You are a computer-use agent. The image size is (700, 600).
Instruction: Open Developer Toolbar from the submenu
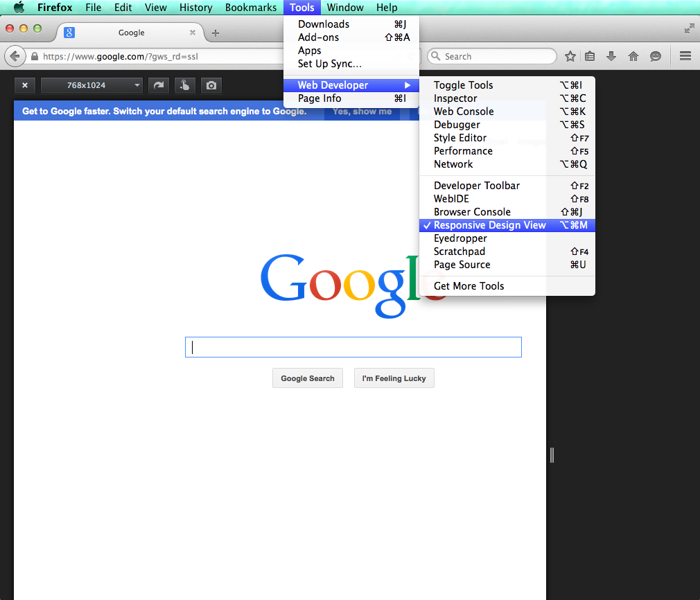[x=507, y=185]
